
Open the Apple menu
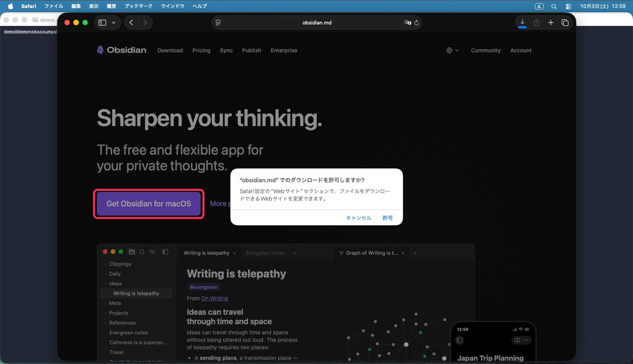(x=10, y=6)
